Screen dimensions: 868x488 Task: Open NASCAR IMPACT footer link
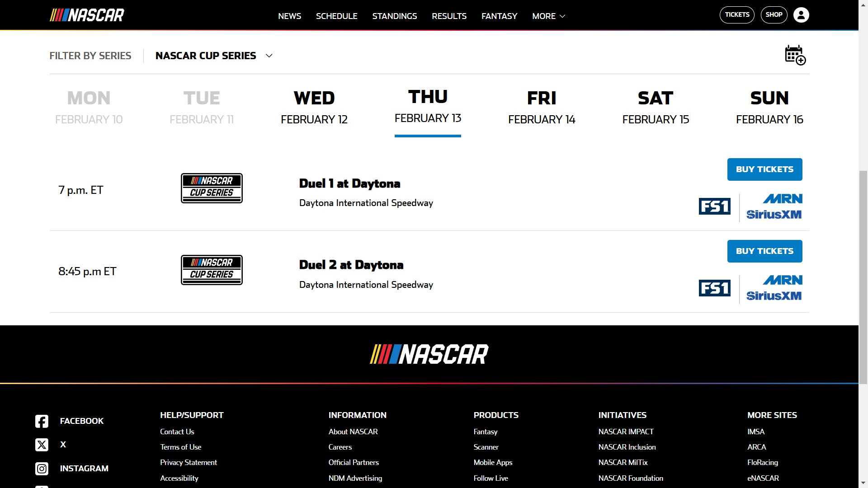coord(626,432)
